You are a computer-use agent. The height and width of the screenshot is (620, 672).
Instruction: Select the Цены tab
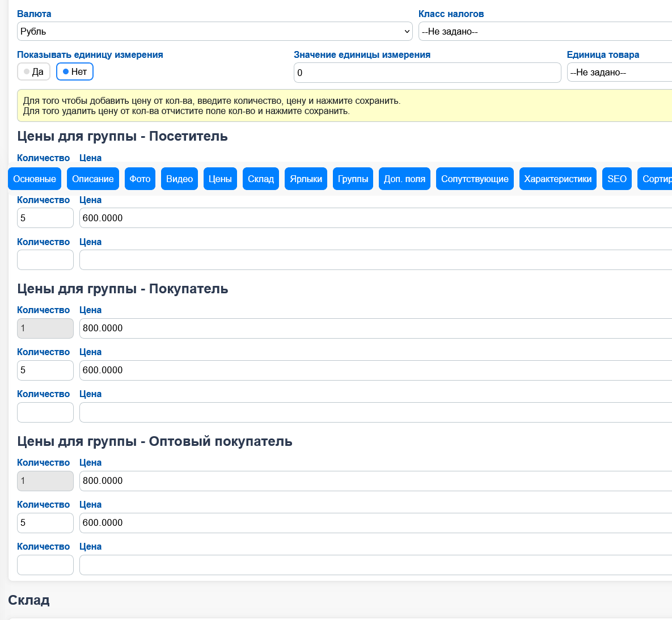[x=220, y=179]
